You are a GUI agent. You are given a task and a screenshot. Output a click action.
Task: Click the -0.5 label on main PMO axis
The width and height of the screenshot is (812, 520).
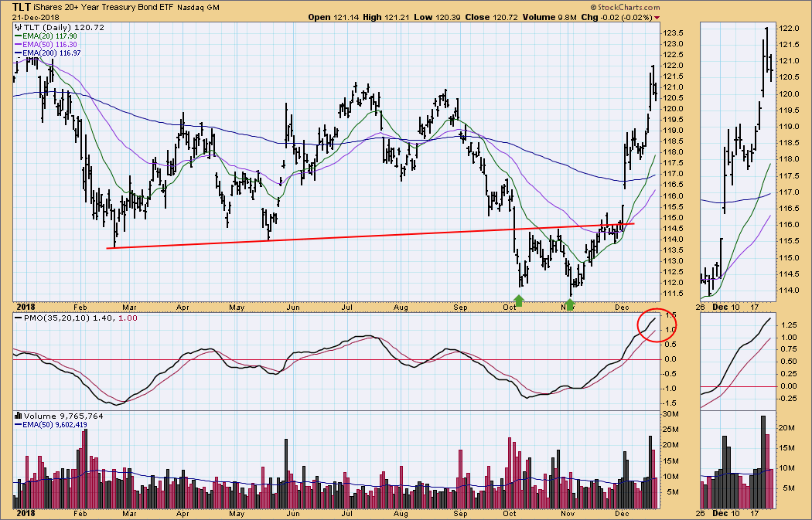point(670,373)
